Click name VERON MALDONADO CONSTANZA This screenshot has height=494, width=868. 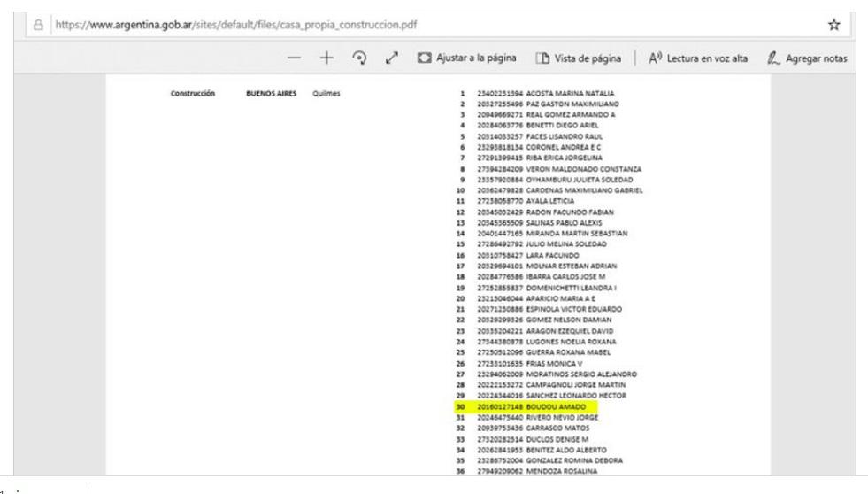(584, 169)
